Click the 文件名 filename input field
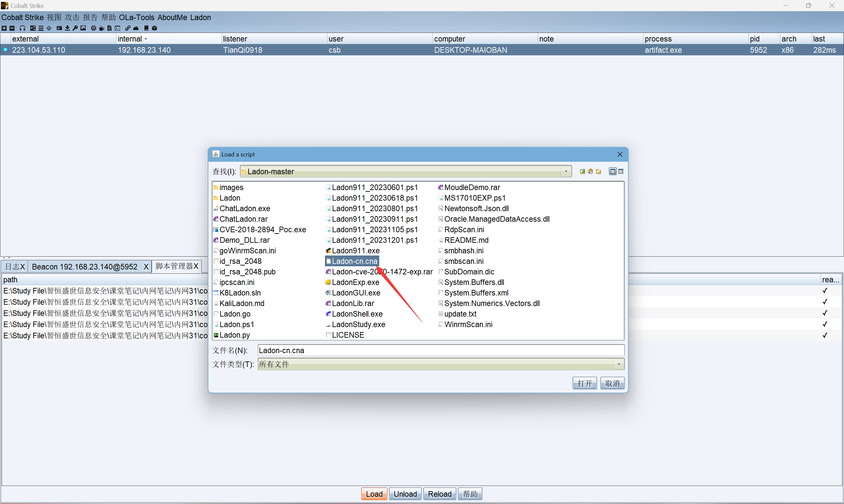The width and height of the screenshot is (844, 504). (441, 350)
